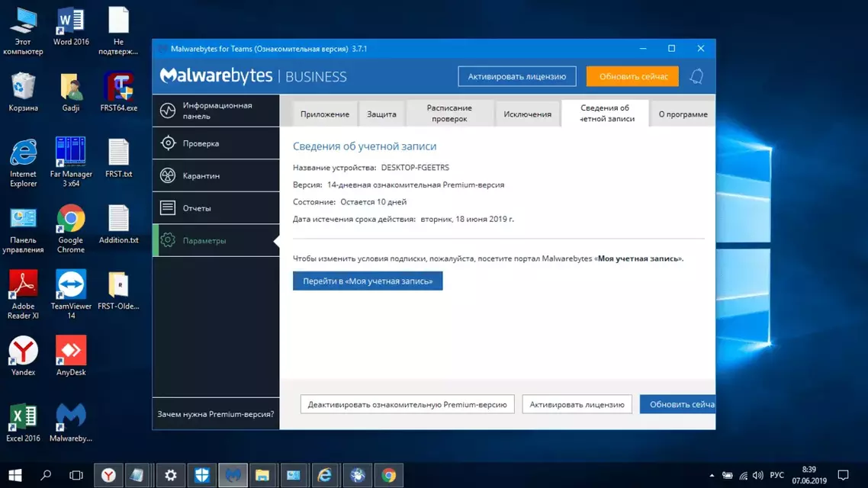This screenshot has height=488, width=868.
Task: Select the Корзина recycle bin icon
Action: 23,92
